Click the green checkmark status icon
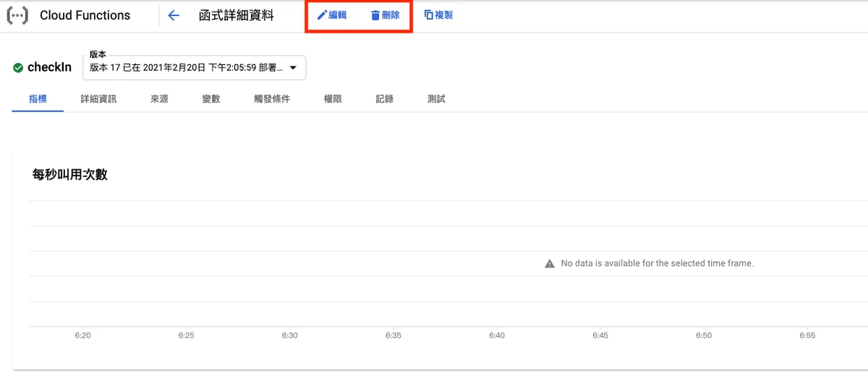The height and width of the screenshot is (374, 868). tap(18, 68)
